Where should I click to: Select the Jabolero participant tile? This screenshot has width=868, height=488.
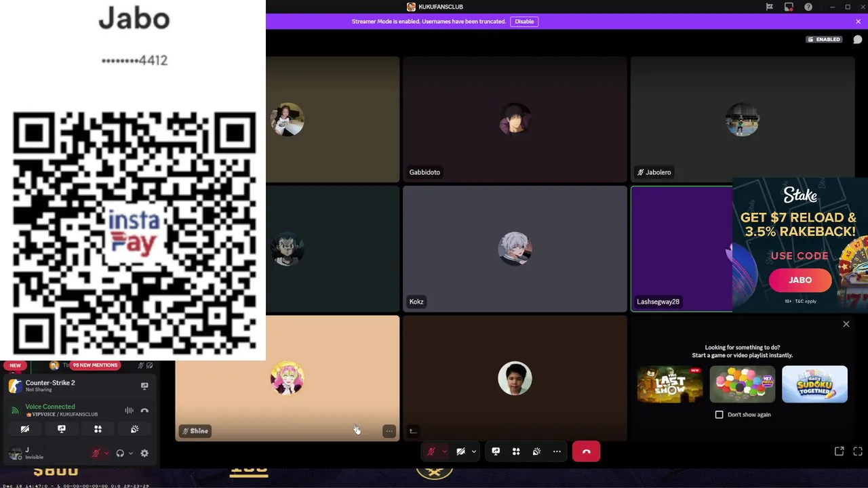(x=743, y=119)
